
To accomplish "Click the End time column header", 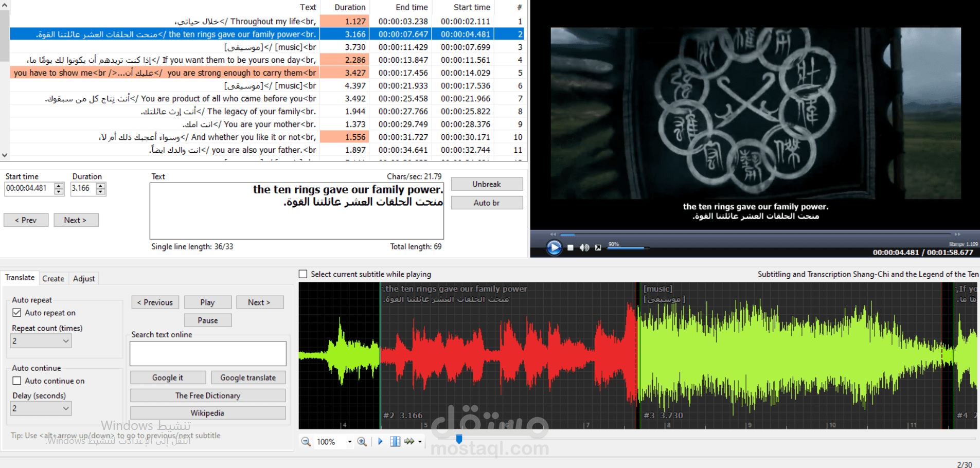I will [401, 7].
